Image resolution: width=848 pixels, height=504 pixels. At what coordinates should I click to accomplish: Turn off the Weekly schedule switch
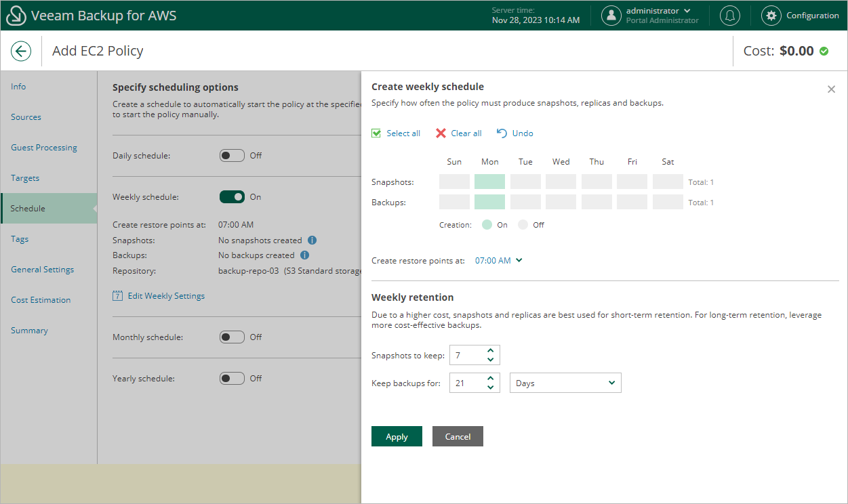click(x=232, y=197)
